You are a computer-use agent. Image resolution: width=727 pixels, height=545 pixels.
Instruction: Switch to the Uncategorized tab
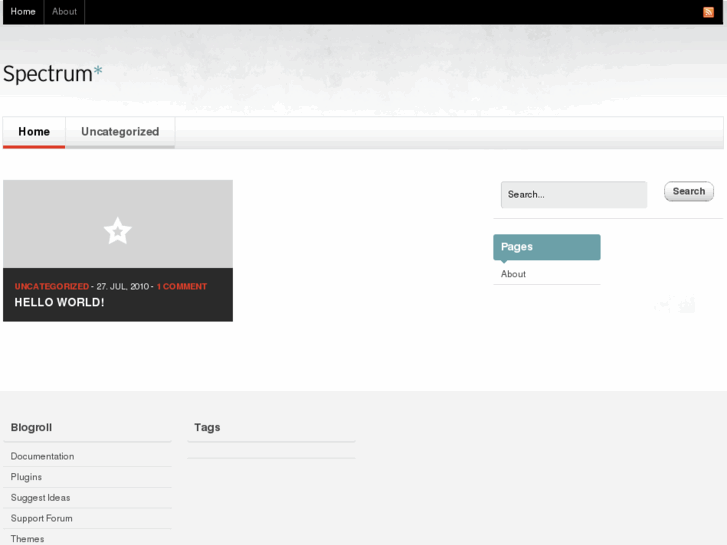coord(120,132)
